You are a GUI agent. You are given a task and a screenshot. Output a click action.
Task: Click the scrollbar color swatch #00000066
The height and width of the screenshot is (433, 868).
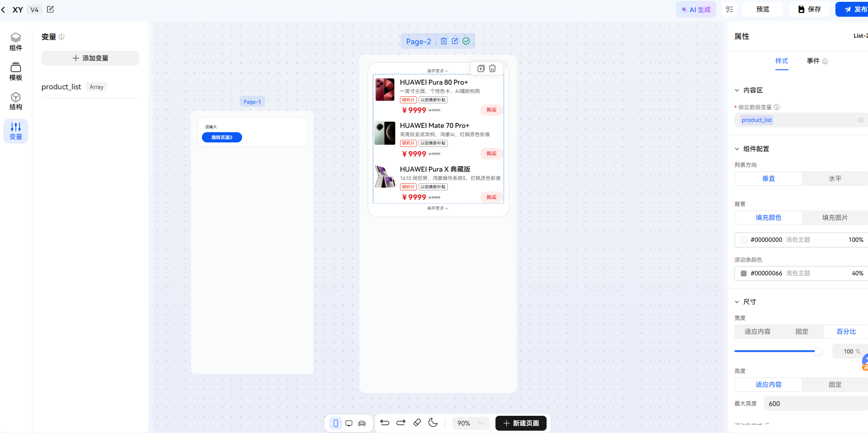tap(744, 273)
